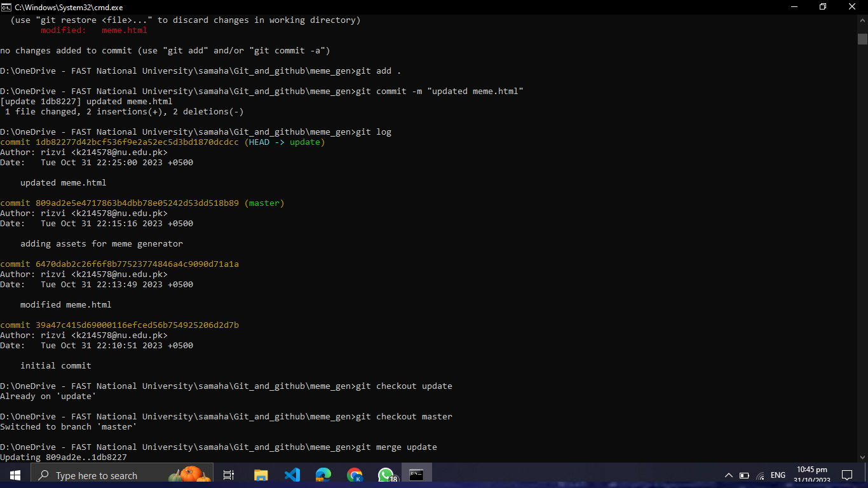Open Google Chrome from the taskbar
This screenshot has height=488, width=868.
[355, 475]
